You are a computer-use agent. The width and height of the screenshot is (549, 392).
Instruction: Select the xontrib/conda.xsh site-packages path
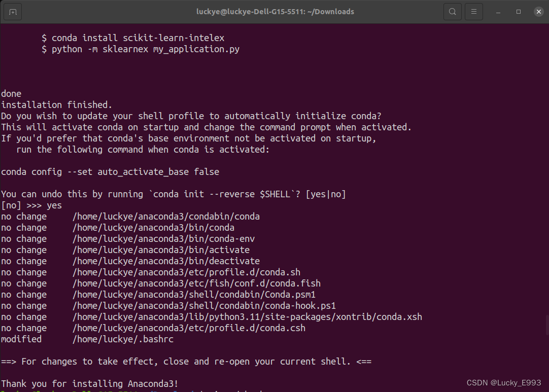(x=247, y=316)
